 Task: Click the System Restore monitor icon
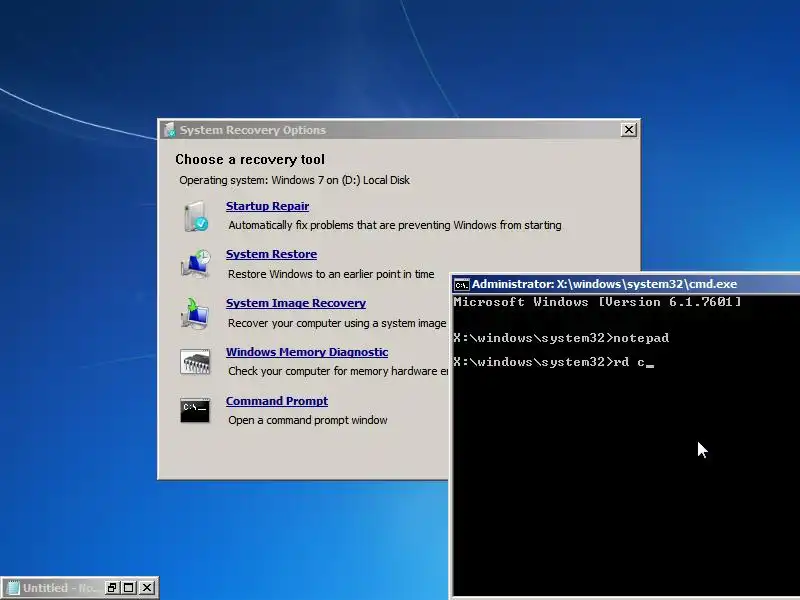pos(195,264)
